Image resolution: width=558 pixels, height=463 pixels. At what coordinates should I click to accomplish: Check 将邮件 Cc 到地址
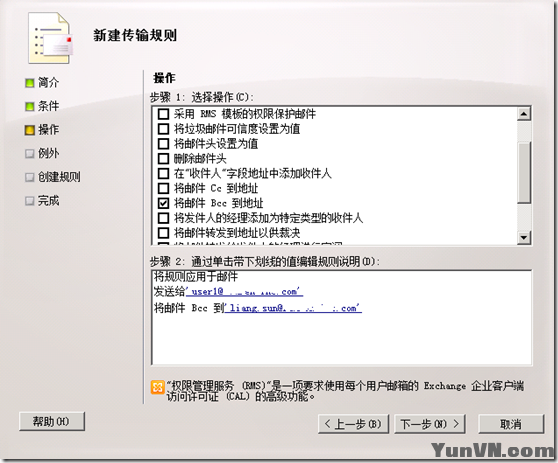(x=163, y=188)
